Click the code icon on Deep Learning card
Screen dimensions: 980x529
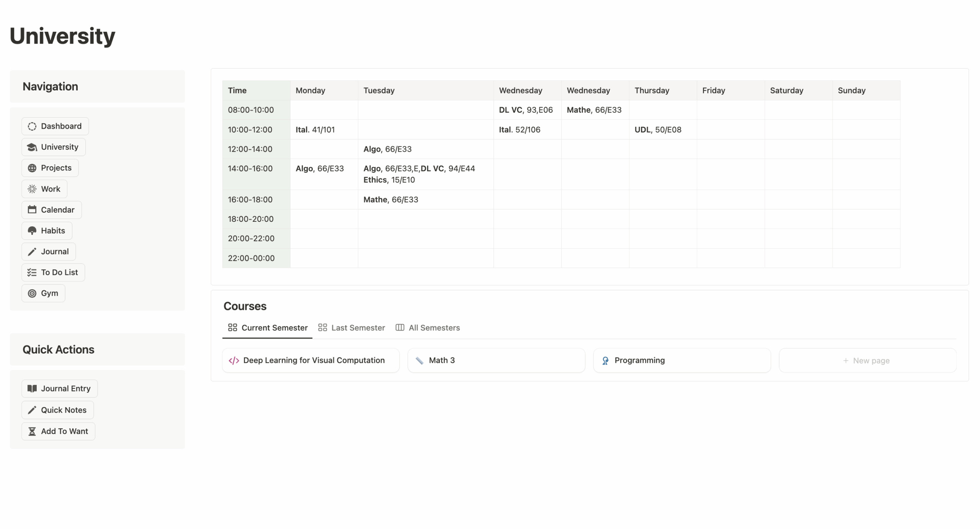234,360
